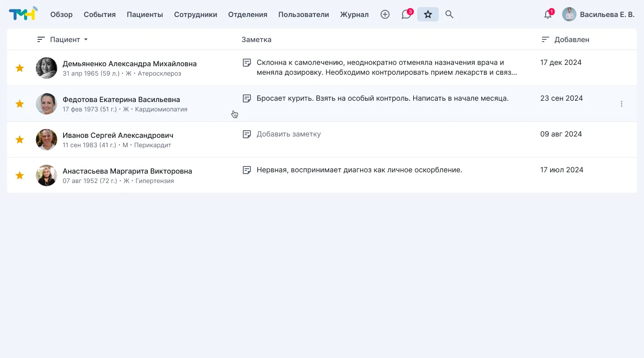644x358 pixels.
Task: Open patient Анастасьева Маргарита Викторовна
Action: [x=127, y=171]
